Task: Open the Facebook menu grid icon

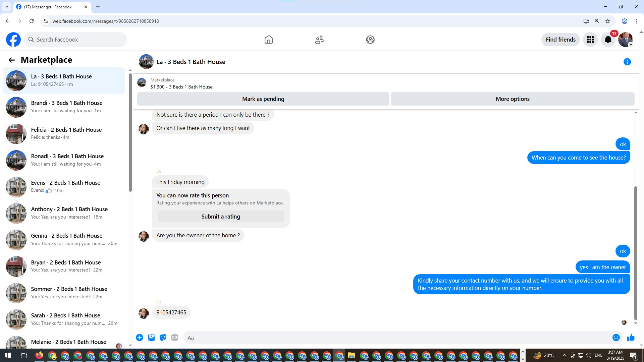Action: pos(590,40)
